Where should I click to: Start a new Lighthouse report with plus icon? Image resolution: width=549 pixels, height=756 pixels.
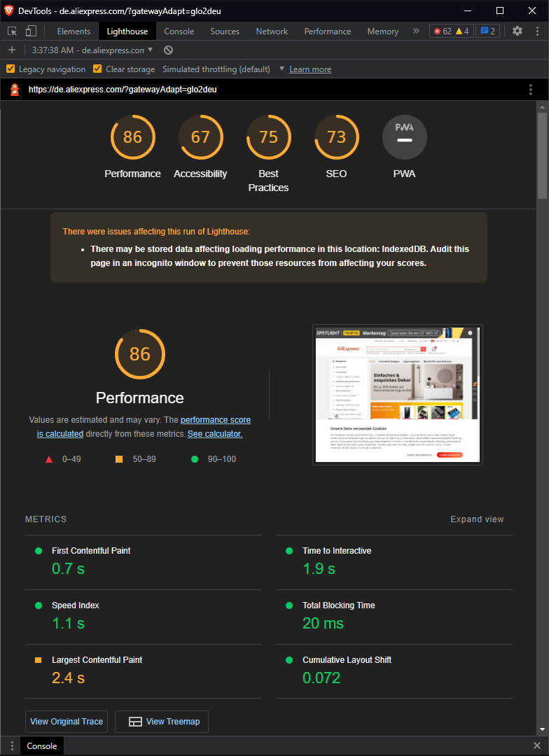(12, 50)
